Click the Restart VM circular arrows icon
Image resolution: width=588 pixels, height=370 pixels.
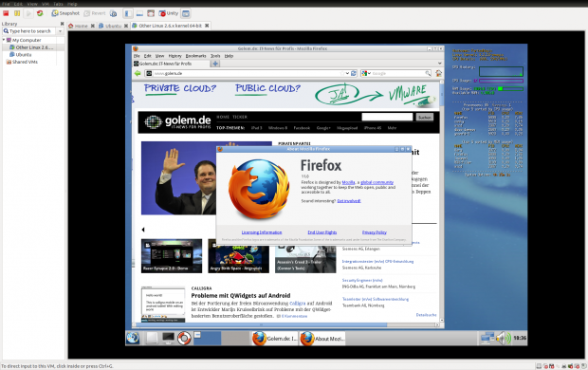point(40,13)
